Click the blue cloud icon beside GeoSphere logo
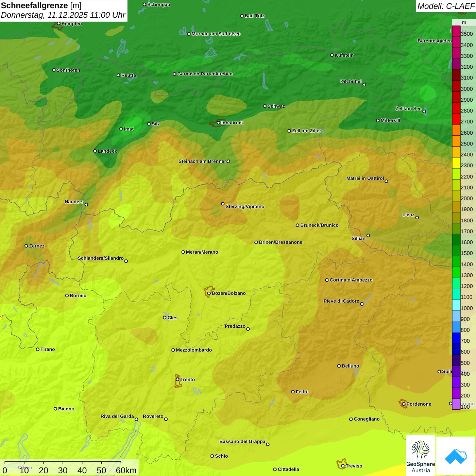The height and width of the screenshot is (476, 476). tap(456, 456)
